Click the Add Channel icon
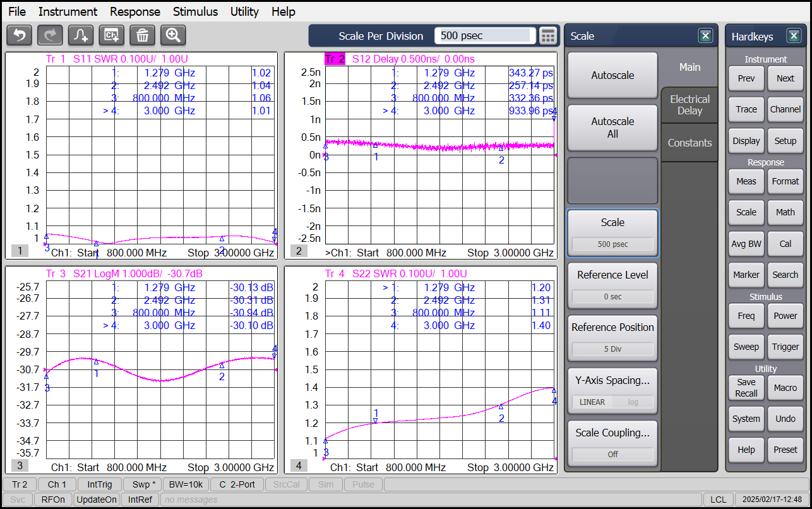The height and width of the screenshot is (509, 812). click(x=112, y=35)
